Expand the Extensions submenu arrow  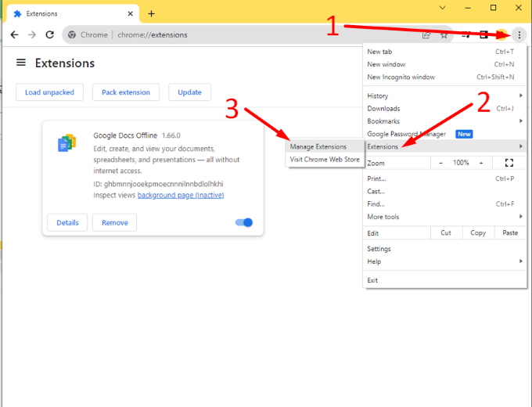tap(520, 146)
